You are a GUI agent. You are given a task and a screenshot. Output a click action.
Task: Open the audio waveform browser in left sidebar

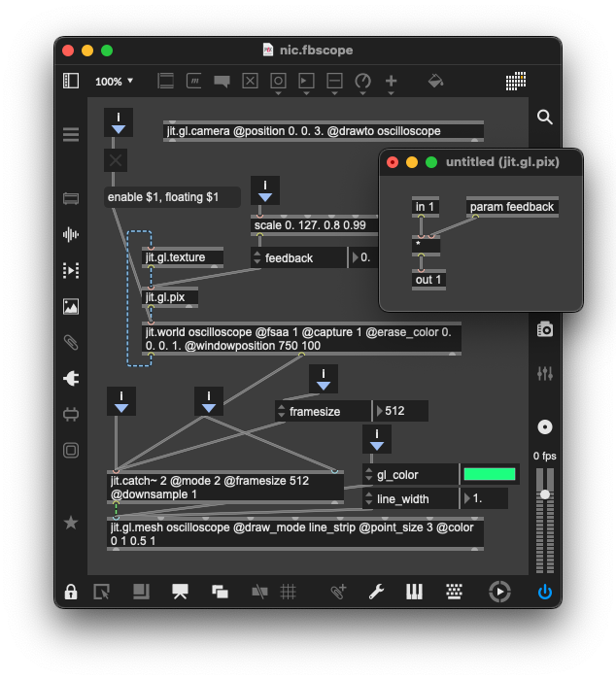71,234
